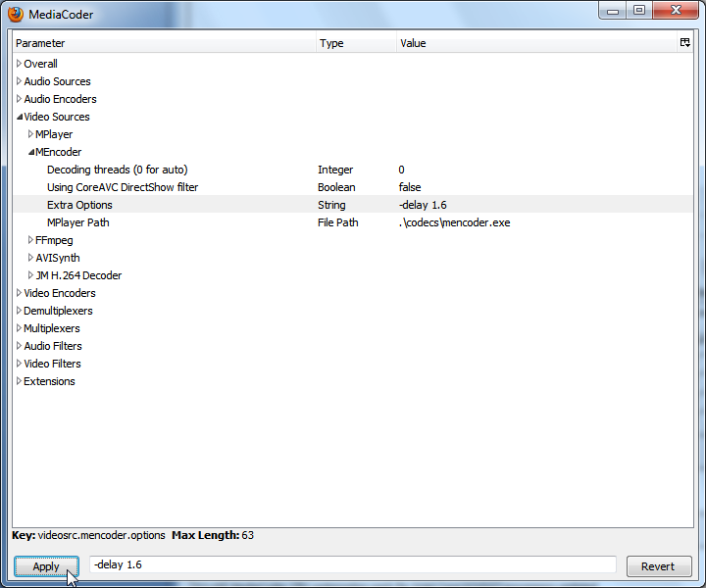Click the String type cell

[331, 205]
